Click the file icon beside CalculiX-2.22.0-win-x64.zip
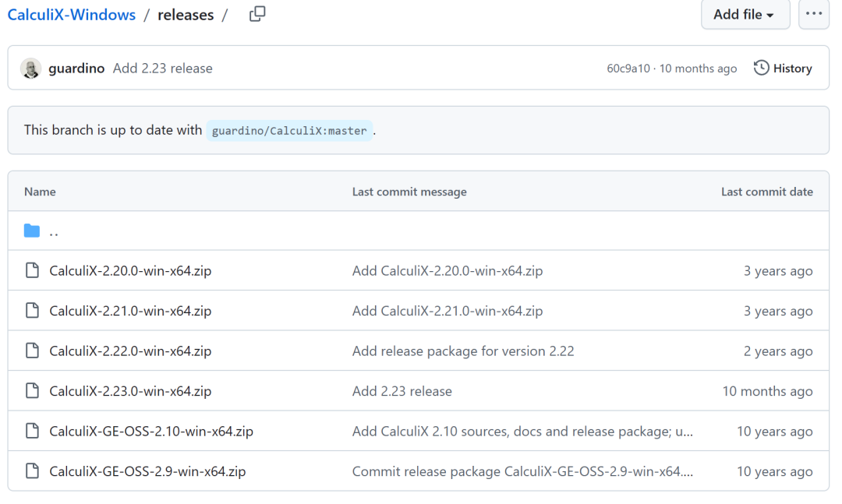This screenshot has height=504, width=842. (x=32, y=351)
